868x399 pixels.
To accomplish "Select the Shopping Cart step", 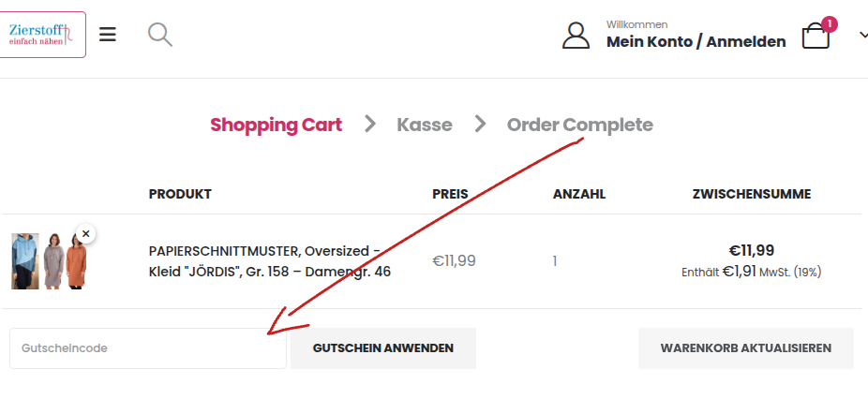I will click(276, 126).
